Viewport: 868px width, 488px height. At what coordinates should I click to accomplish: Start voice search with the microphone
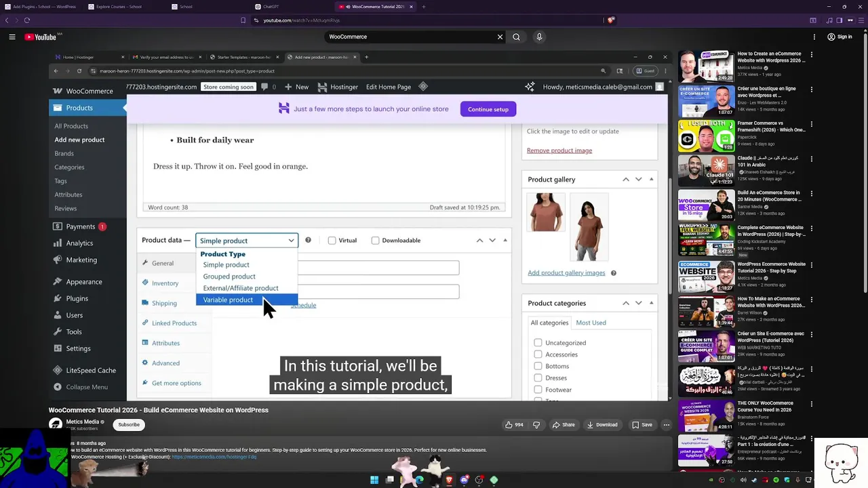click(539, 37)
